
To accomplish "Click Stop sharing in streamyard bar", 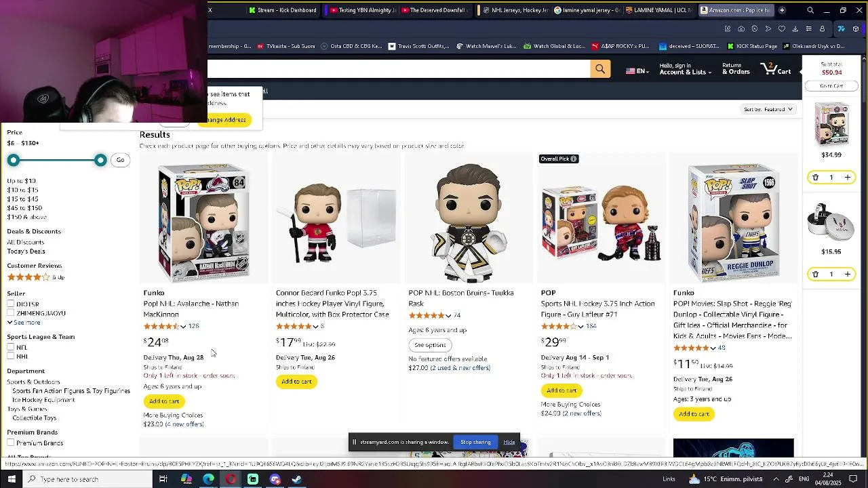I will tap(475, 443).
